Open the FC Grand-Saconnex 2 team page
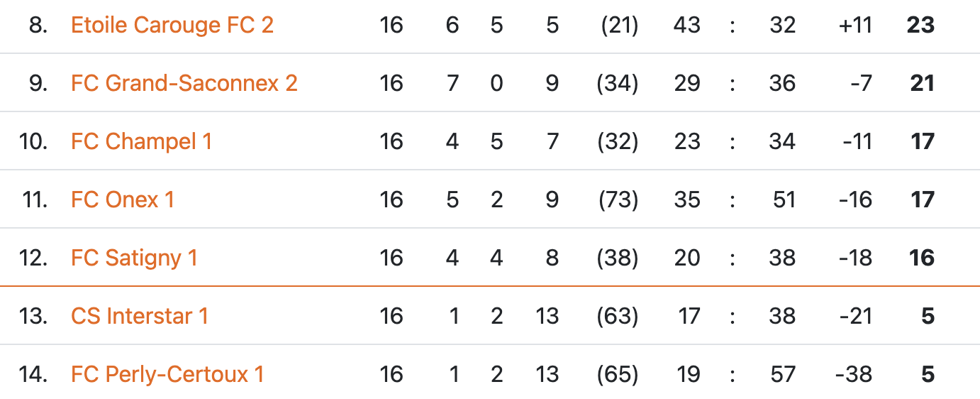This screenshot has width=980, height=399. pos(184,84)
